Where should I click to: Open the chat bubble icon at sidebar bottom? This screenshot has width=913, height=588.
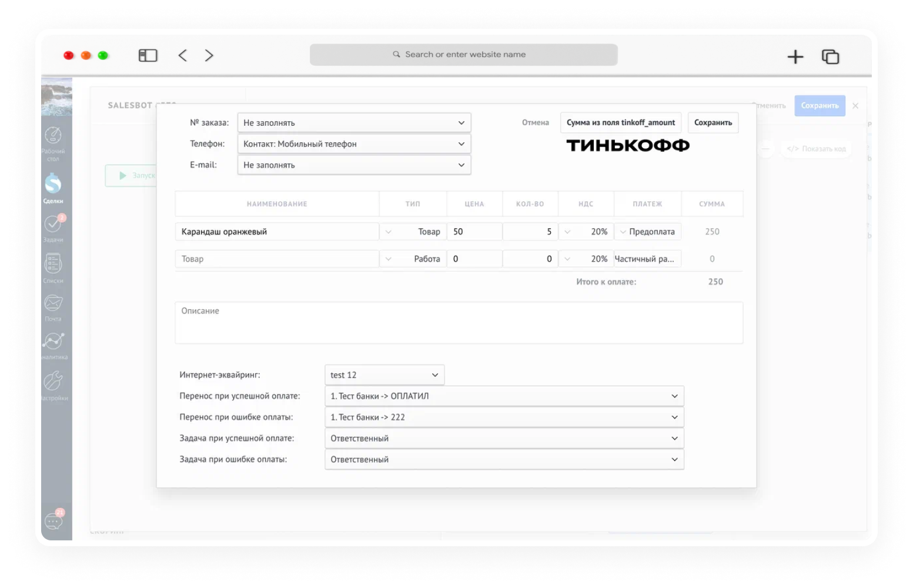[53, 520]
